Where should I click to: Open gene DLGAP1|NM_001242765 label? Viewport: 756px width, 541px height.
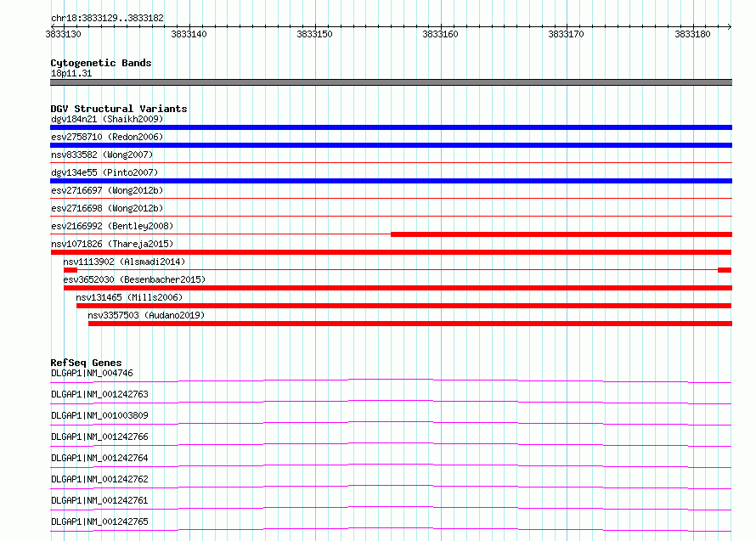point(99,521)
